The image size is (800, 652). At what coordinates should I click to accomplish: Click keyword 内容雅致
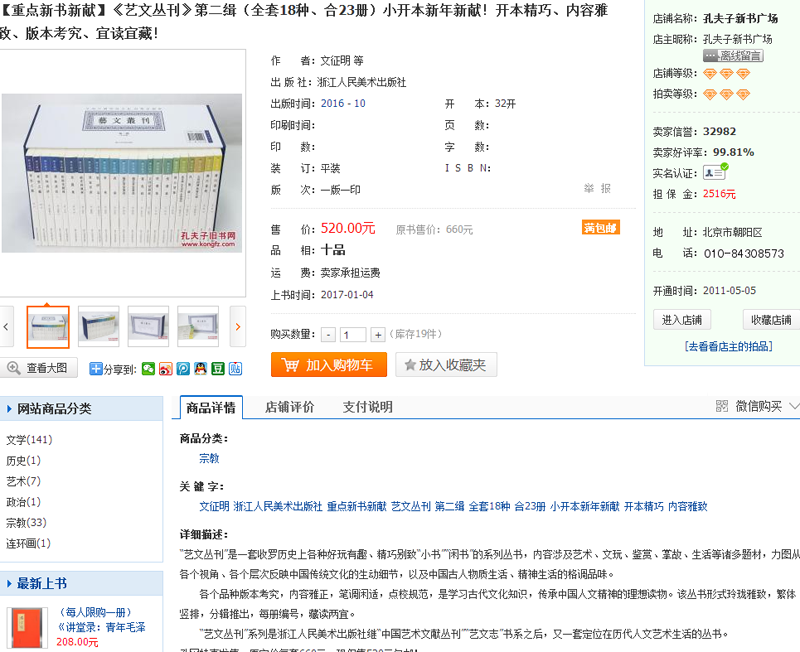coord(688,506)
